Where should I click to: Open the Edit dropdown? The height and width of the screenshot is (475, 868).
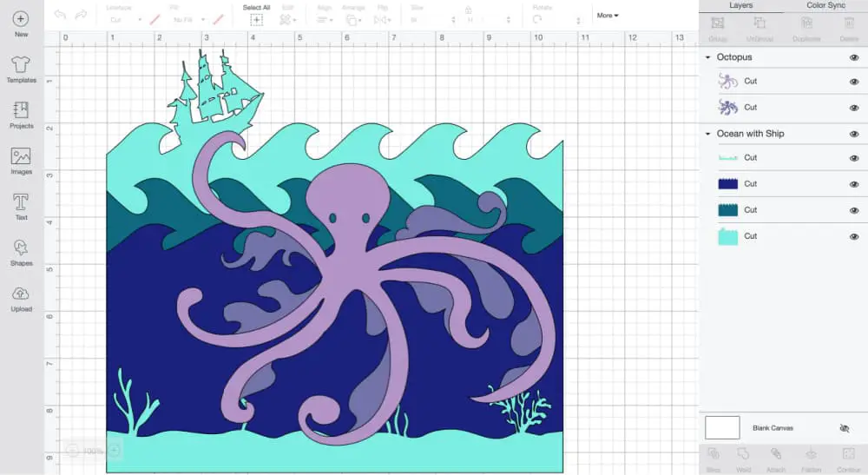coord(288,20)
